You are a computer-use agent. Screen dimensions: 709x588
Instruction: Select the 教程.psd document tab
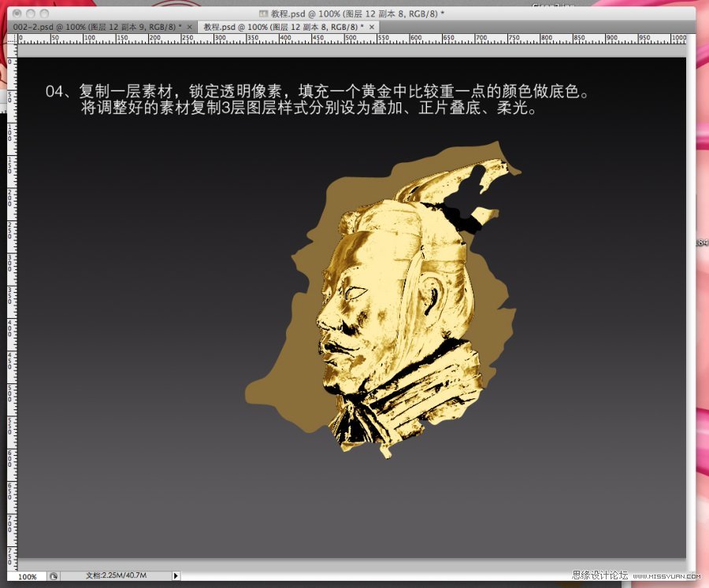pyautogui.click(x=288, y=27)
